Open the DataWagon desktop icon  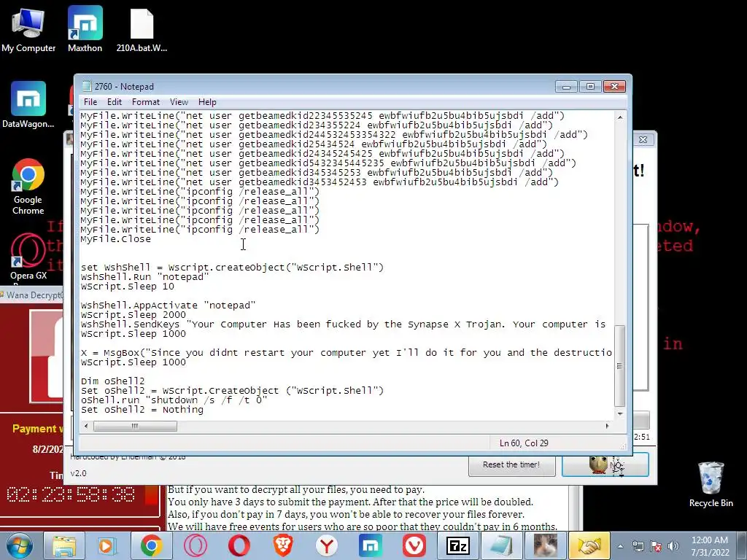coord(28,105)
